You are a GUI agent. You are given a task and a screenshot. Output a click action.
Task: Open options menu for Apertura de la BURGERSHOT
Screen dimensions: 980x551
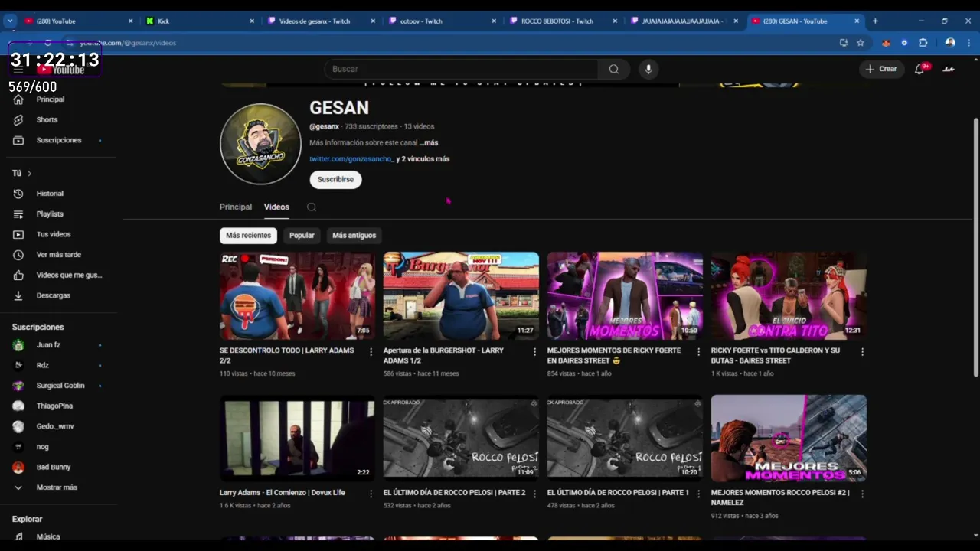point(534,352)
